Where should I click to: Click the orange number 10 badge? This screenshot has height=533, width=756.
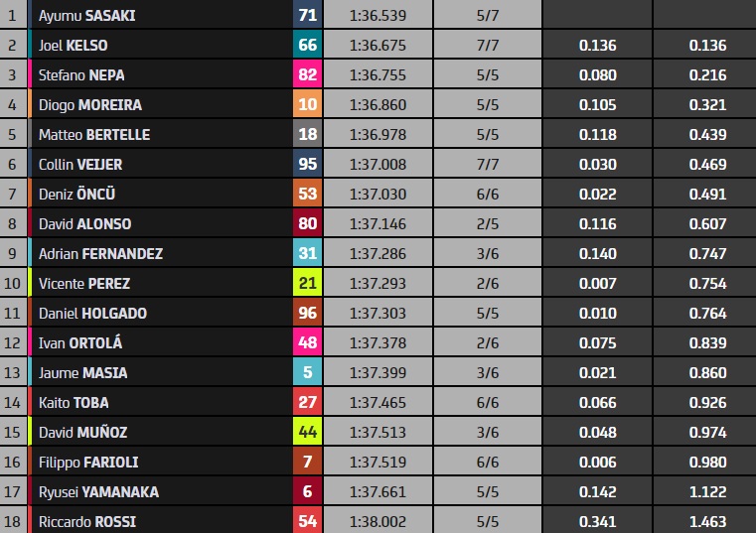(308, 104)
